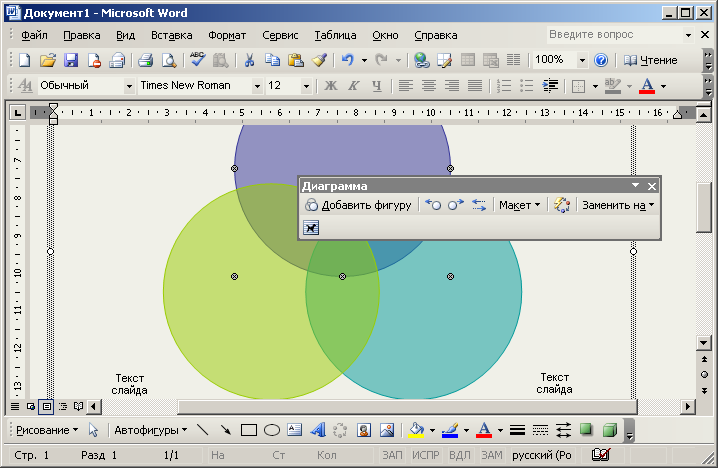Move shape backward in diagram
Image resolution: width=718 pixels, height=468 pixels.
coord(433,205)
